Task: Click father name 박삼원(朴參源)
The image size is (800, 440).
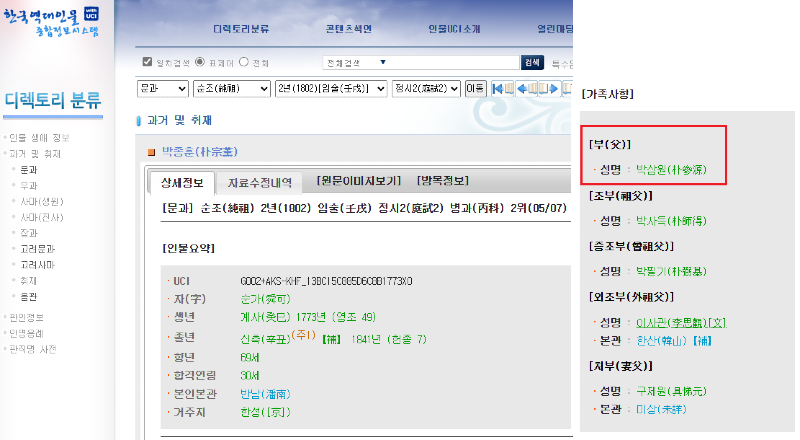Action: [671, 170]
